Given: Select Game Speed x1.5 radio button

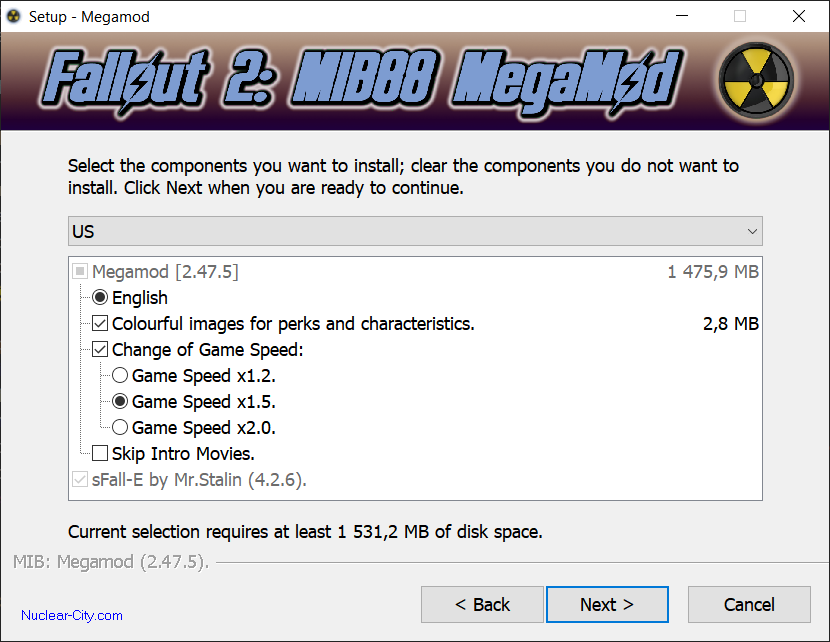Looking at the screenshot, I should (120, 401).
